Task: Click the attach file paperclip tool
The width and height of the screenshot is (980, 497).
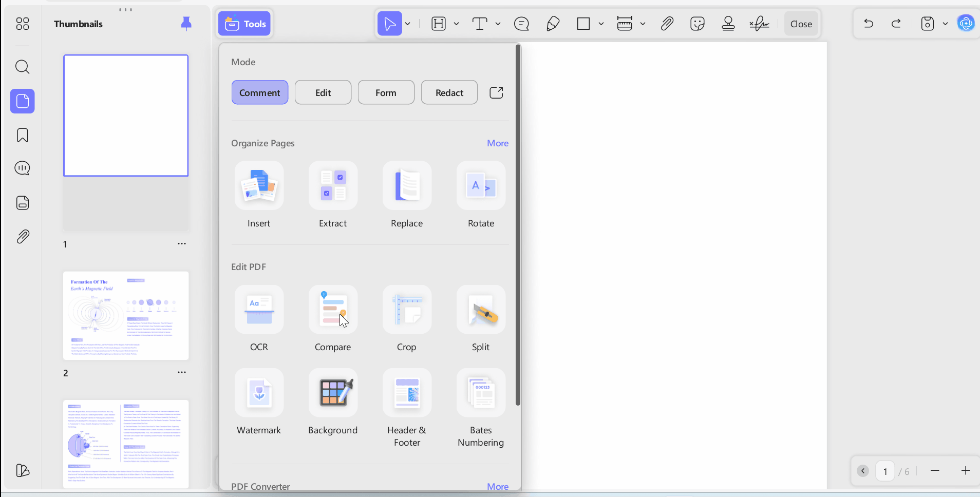Action: click(x=667, y=24)
